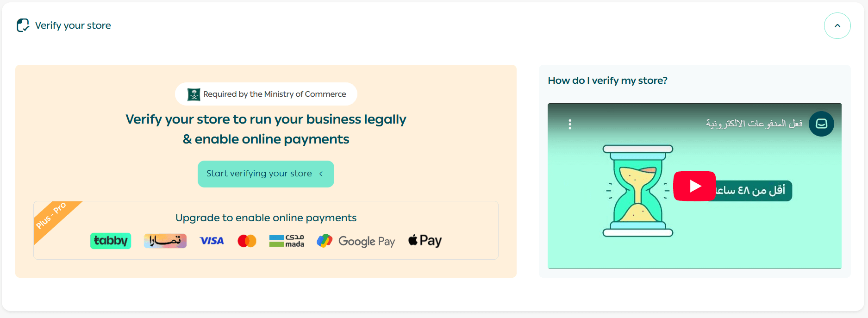Screen dimensions: 868x318
Task: Click the Ministry of Commerce emblem
Action: pyautogui.click(x=194, y=94)
